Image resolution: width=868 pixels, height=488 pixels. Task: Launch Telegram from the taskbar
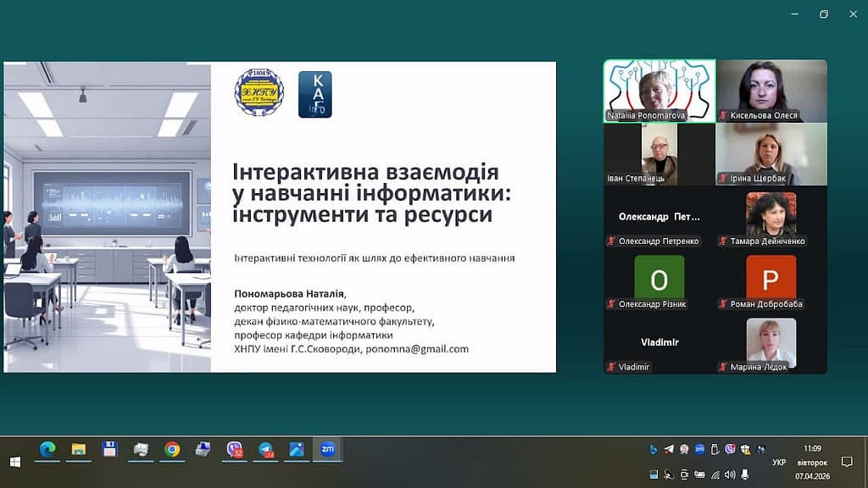pyautogui.click(x=266, y=450)
